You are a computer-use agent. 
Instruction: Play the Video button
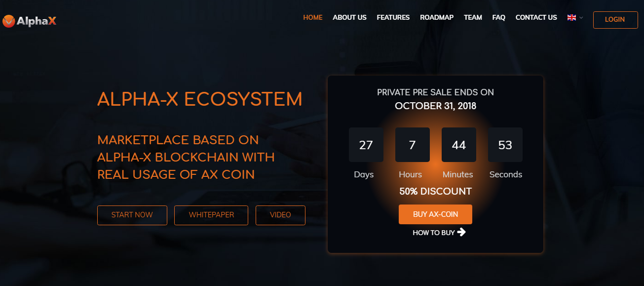[280, 215]
